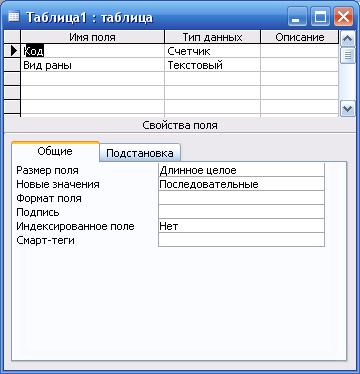Click the Индексированное поле value Нет

pos(241,226)
